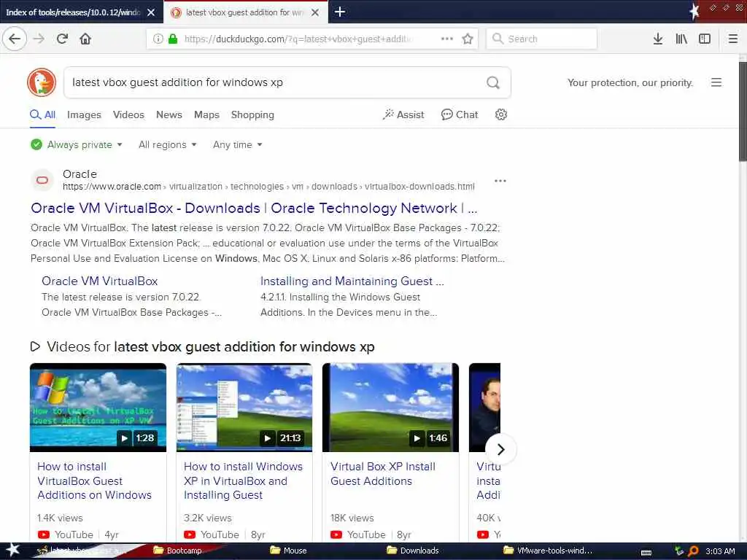747x560 pixels.
Task: Open the Firefox hamburger menu
Action: pos(733,39)
